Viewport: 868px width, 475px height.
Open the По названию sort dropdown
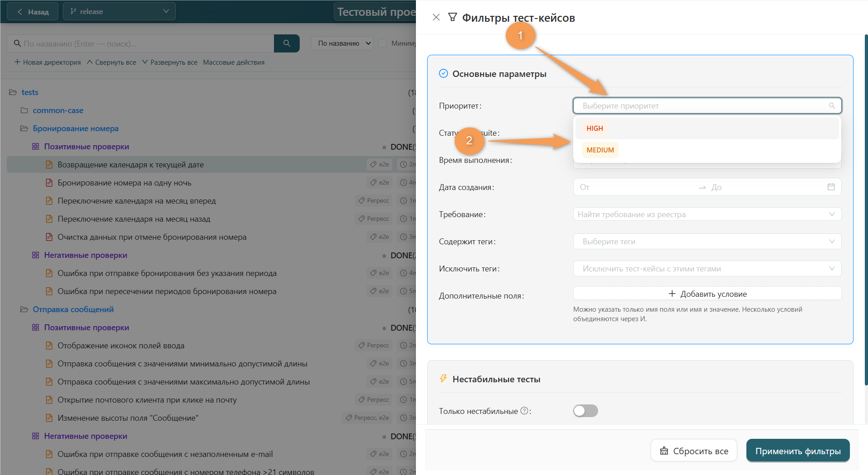(x=342, y=43)
